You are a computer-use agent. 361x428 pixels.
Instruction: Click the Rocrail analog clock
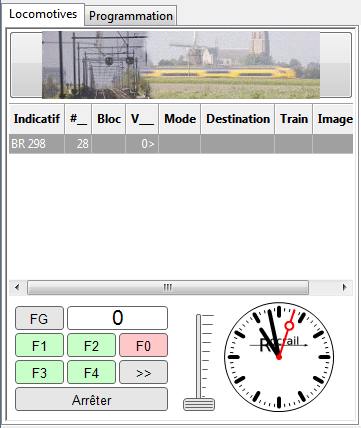(279, 357)
